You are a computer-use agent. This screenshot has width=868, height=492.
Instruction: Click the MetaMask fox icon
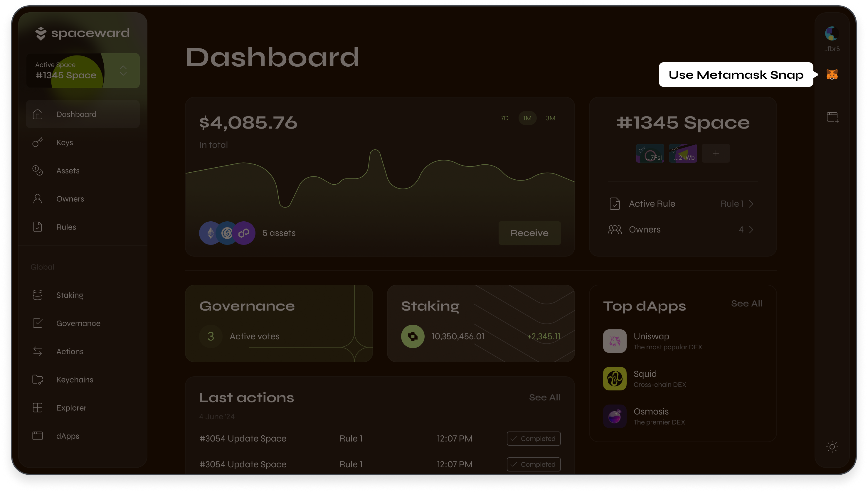[x=832, y=74]
